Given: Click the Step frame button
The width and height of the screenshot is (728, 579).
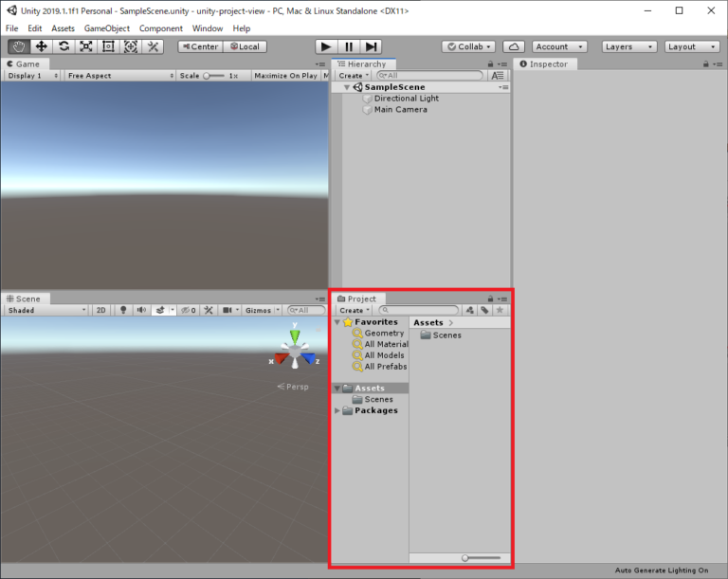Looking at the screenshot, I should pos(371,46).
